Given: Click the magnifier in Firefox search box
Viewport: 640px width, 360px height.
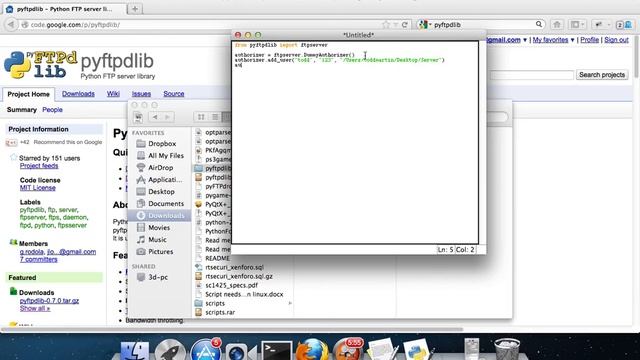Looking at the screenshot, I should point(539,24).
